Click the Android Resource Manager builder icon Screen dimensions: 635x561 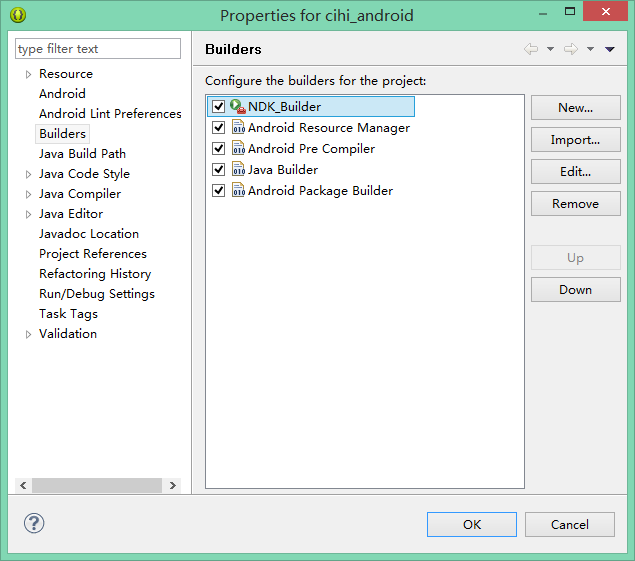point(238,127)
